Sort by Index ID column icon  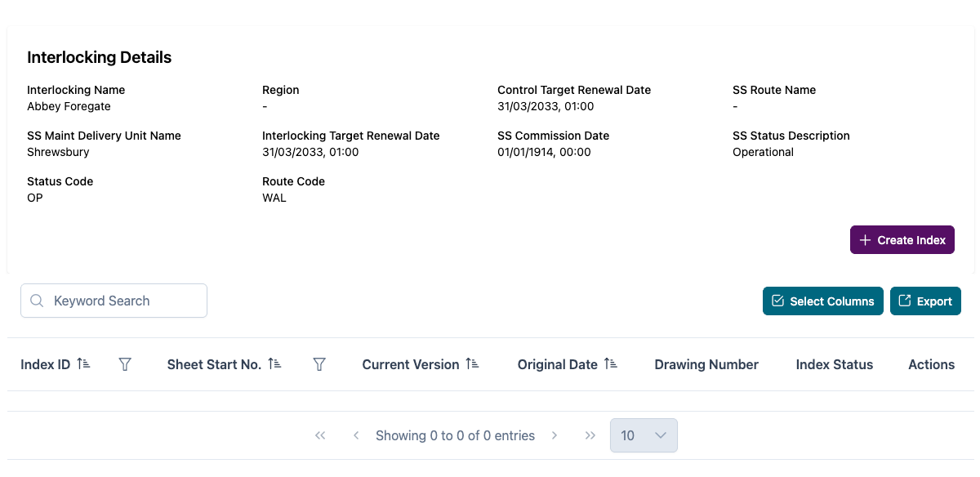83,364
